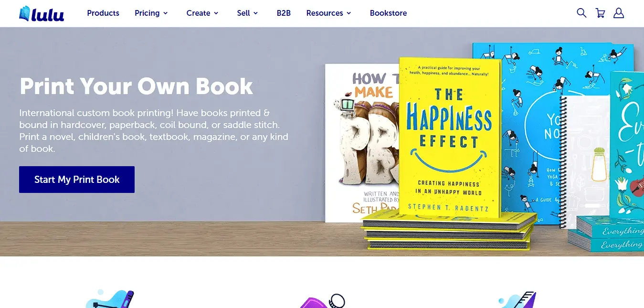Click the blue pen illustration icon at bottom left
This screenshot has width=644, height=308.
tap(110, 299)
